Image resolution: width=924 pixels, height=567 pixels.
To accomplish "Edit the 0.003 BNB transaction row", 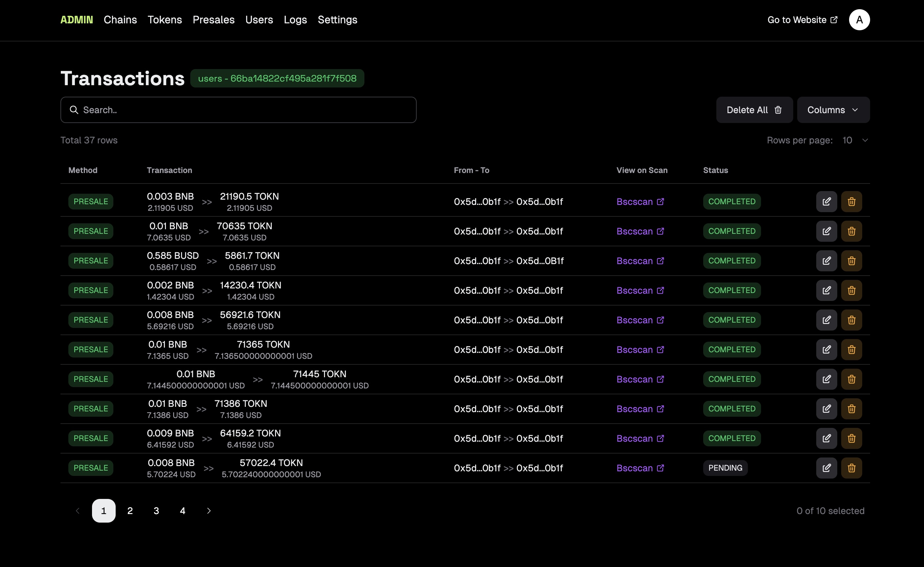I will pos(826,202).
